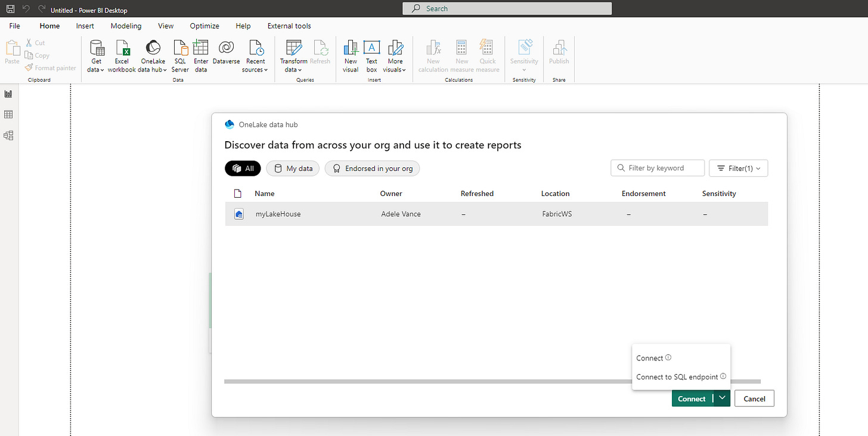Image resolution: width=868 pixels, height=436 pixels.
Task: Expand the Filter(1) dropdown
Action: pos(738,169)
